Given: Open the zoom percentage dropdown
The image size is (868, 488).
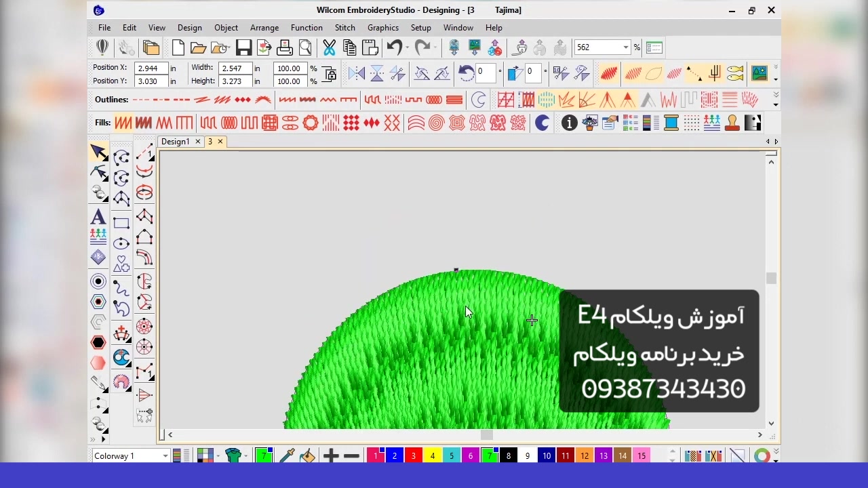Looking at the screenshot, I should click(x=625, y=47).
